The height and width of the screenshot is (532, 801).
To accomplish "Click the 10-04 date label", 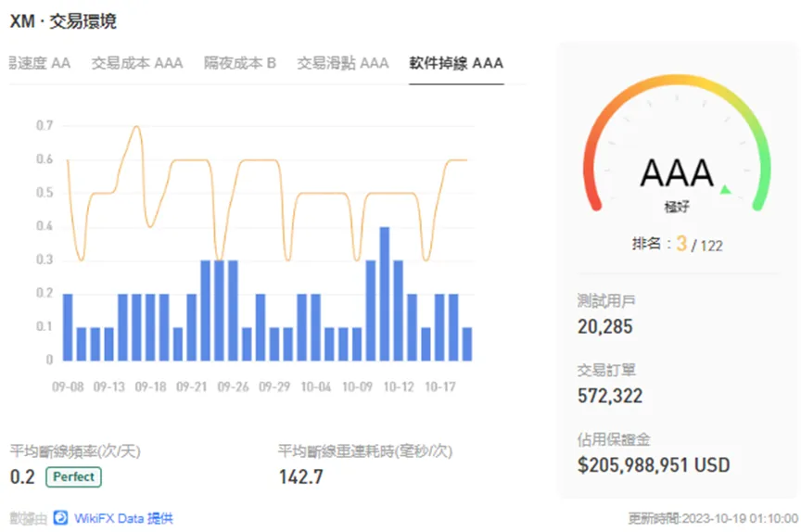I will coord(316,387).
